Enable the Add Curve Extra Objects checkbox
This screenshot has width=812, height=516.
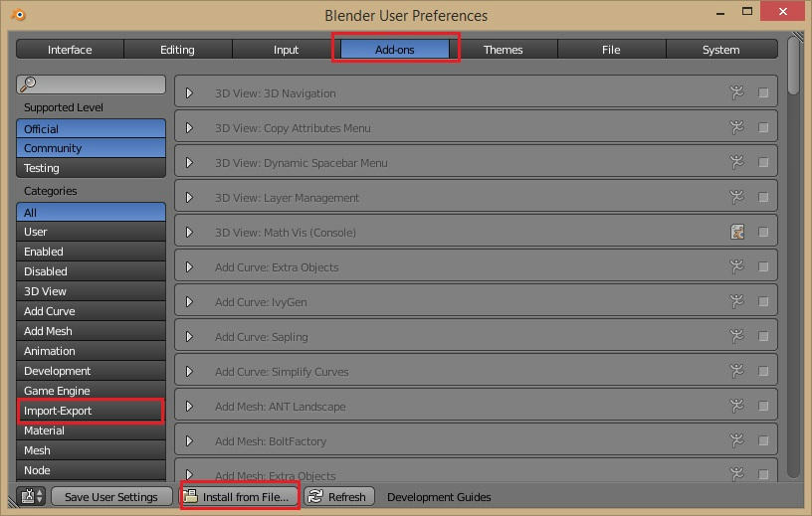(763, 266)
